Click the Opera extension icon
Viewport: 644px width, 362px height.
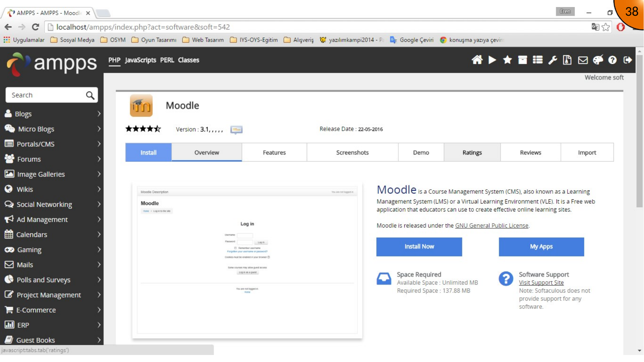621,27
